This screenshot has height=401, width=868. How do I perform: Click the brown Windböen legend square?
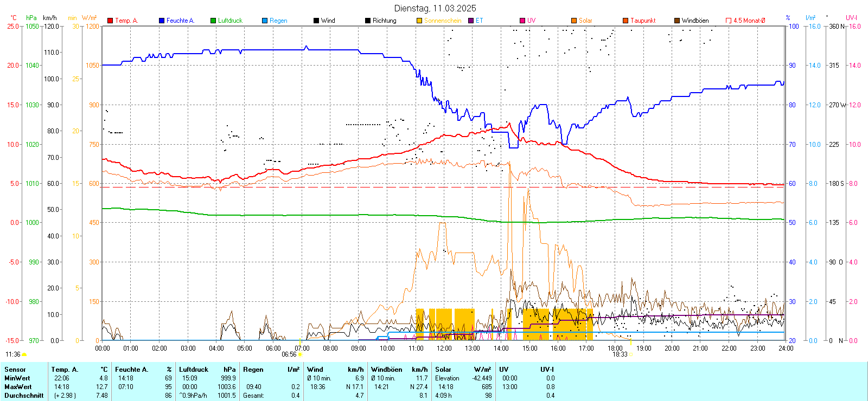pyautogui.click(x=677, y=21)
